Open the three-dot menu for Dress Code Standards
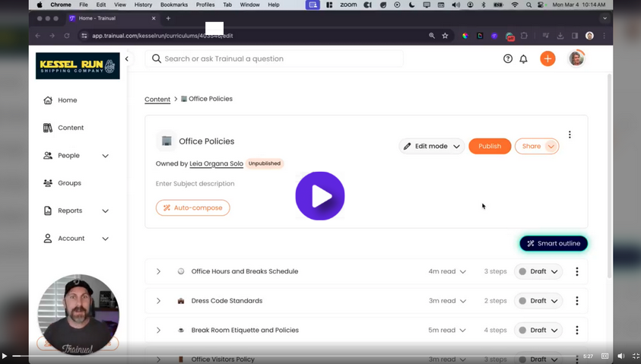The width and height of the screenshot is (641, 364). 577,301
